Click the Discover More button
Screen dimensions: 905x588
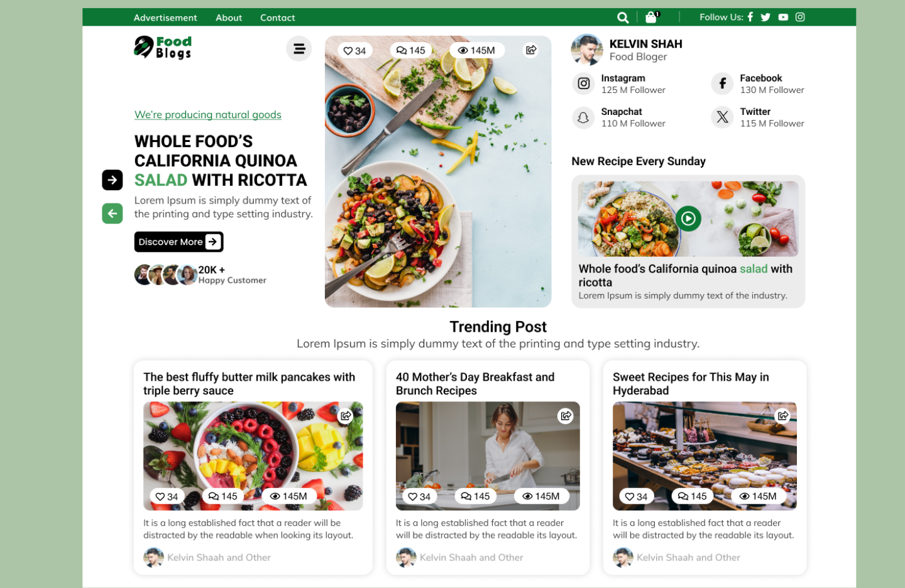(x=179, y=242)
